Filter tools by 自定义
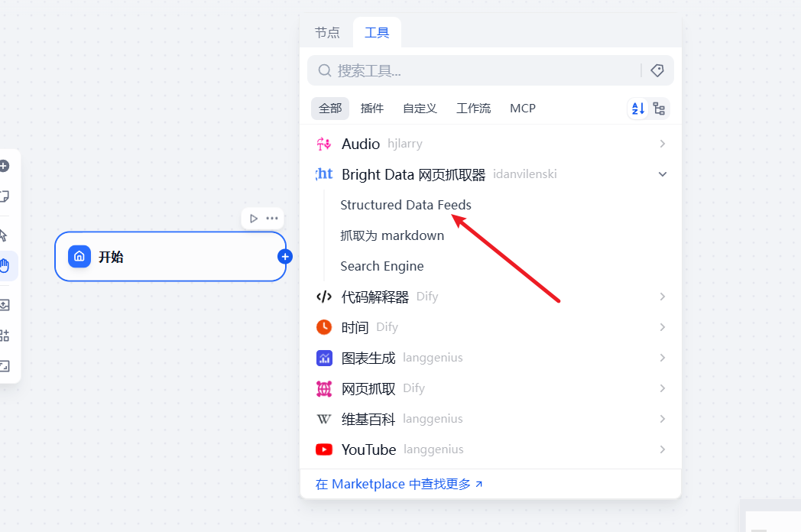The image size is (801, 532). (420, 109)
